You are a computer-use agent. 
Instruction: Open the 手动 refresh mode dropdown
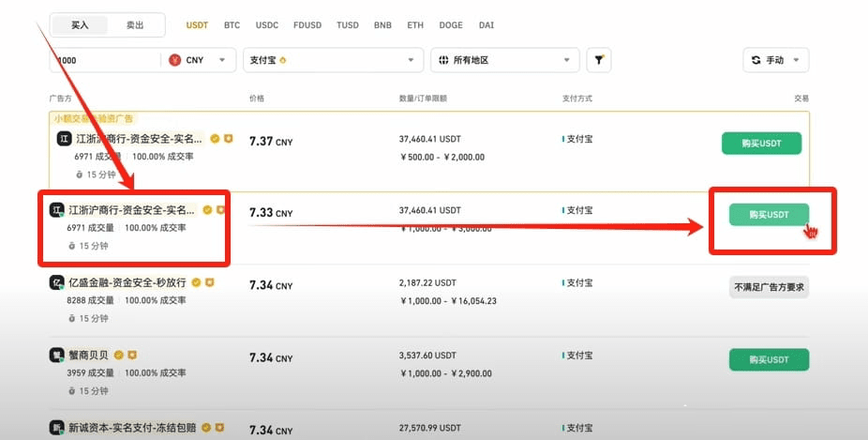tap(776, 60)
